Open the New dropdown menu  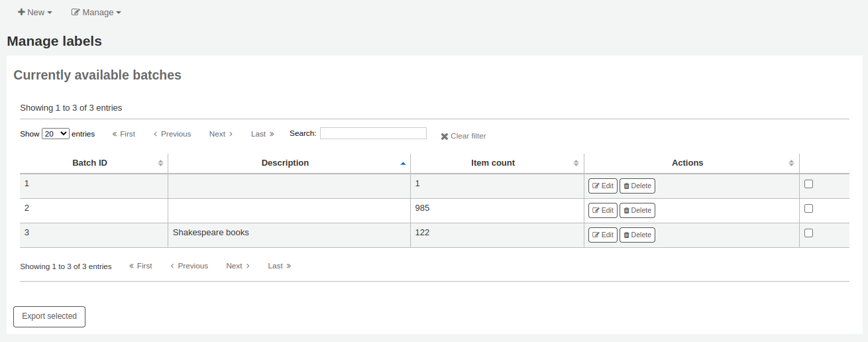(35, 13)
